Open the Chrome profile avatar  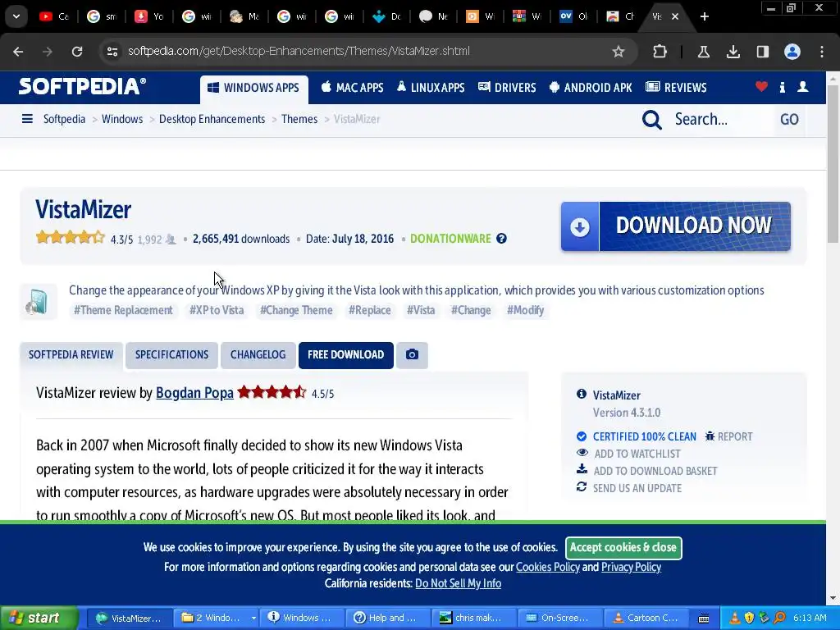click(792, 52)
